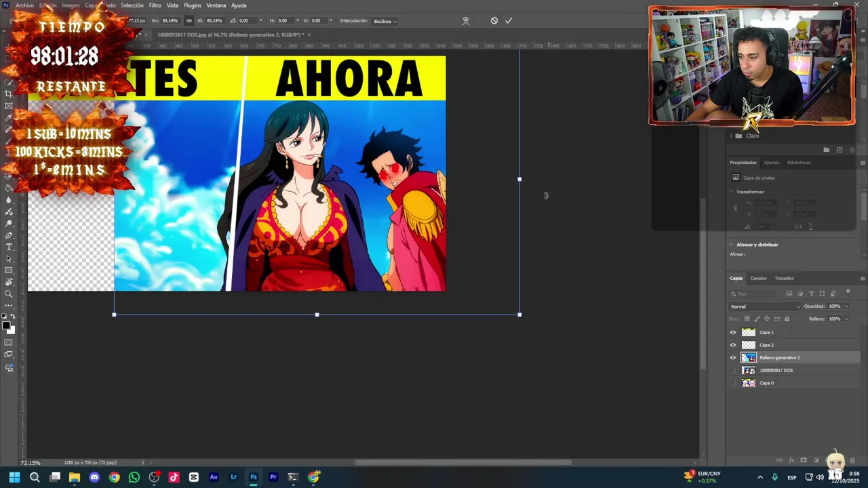Select the Zoom magnifier tool
Image resolution: width=868 pixels, height=488 pixels.
pyautogui.click(x=9, y=293)
